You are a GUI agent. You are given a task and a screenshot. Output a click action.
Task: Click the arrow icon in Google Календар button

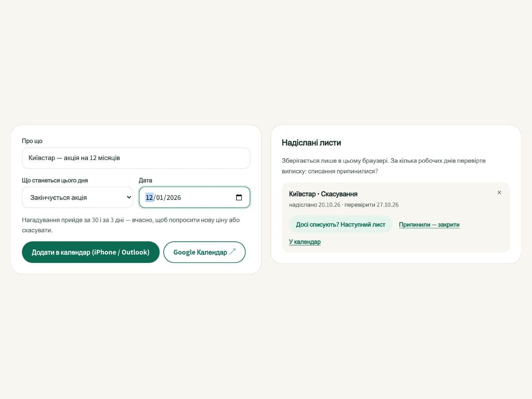232,252
